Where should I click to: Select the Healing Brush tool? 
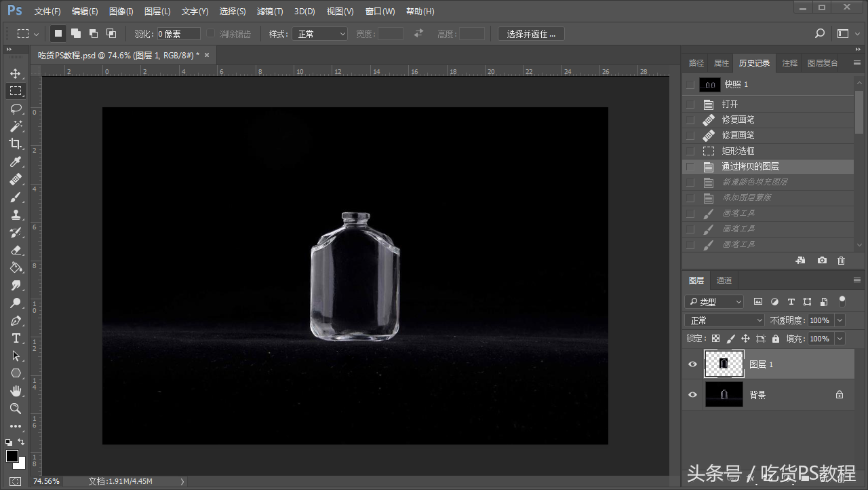point(16,179)
